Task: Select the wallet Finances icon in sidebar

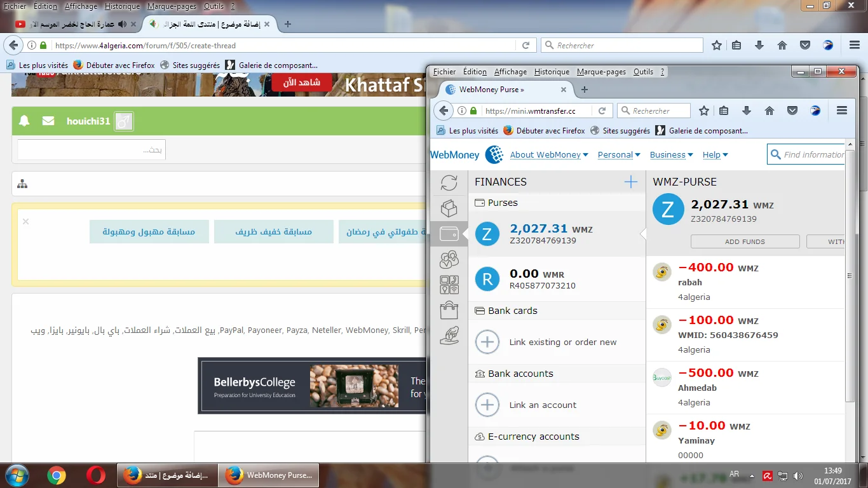Action: (x=449, y=234)
